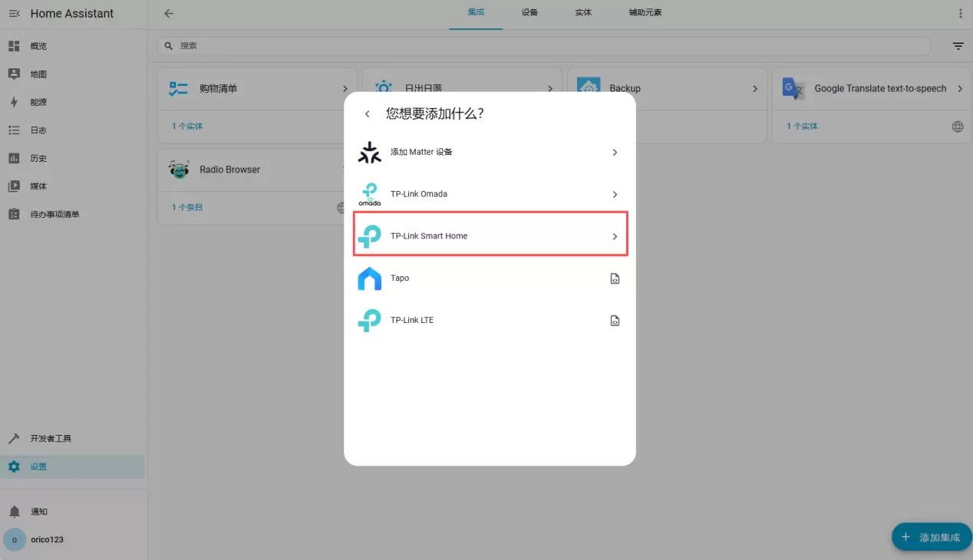Open the orico123 user profile
Image resolution: width=973 pixels, height=560 pixels.
click(x=46, y=539)
